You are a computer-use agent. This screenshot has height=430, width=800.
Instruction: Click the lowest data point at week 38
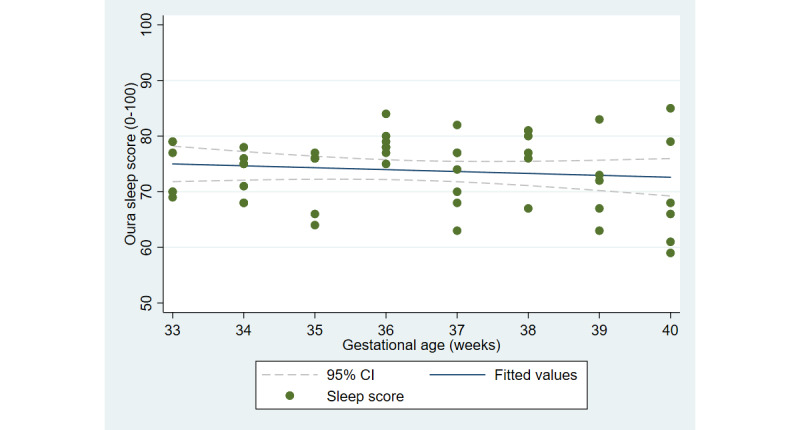click(x=528, y=208)
